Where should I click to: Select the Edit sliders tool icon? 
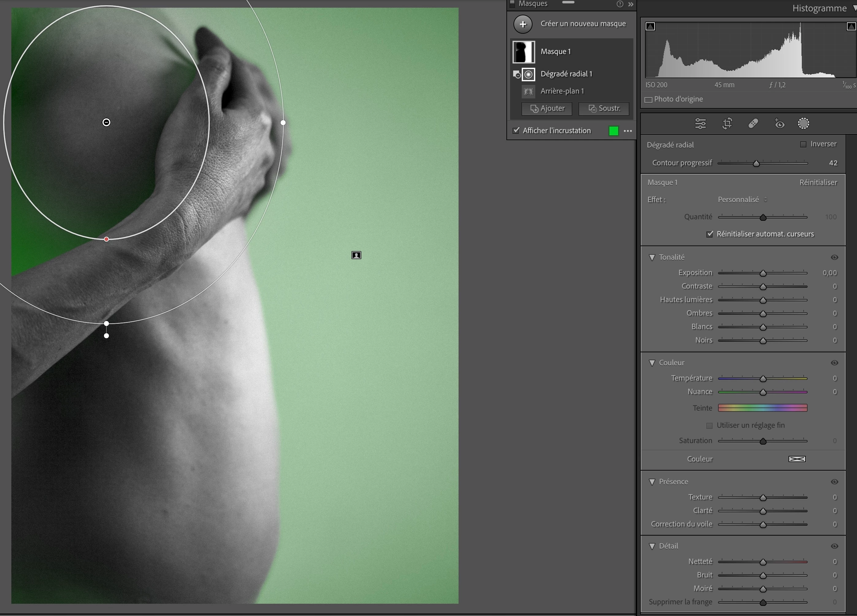(x=700, y=124)
